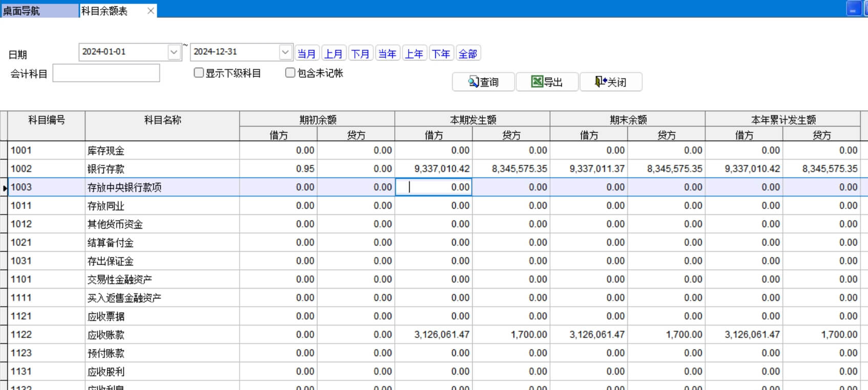Expand the end date 2024-12-31 dropdown
The width and height of the screenshot is (868, 390).
pos(285,52)
